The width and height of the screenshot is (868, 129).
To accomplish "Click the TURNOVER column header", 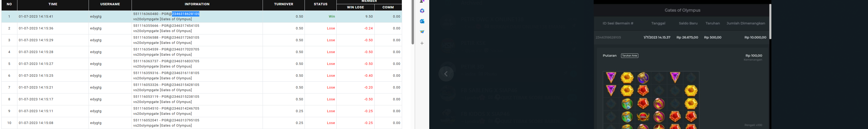I will [x=283, y=4].
